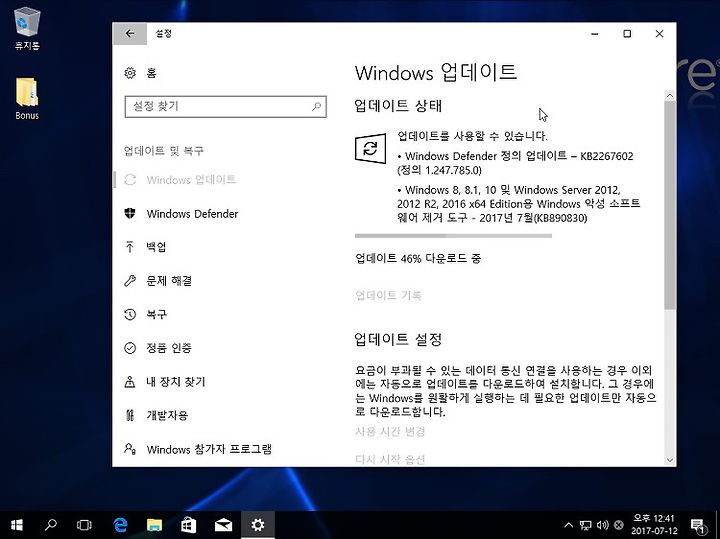Minimize the 설정 window

click(595, 34)
